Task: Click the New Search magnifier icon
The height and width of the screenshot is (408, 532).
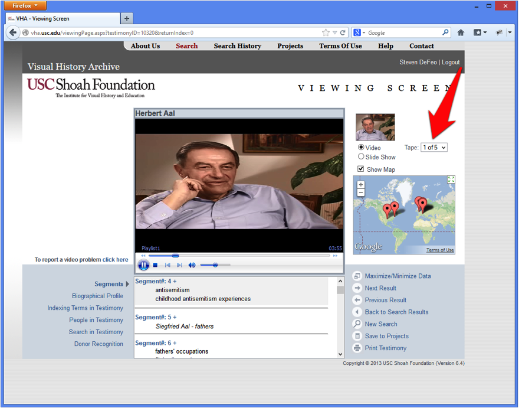Action: [x=357, y=324]
